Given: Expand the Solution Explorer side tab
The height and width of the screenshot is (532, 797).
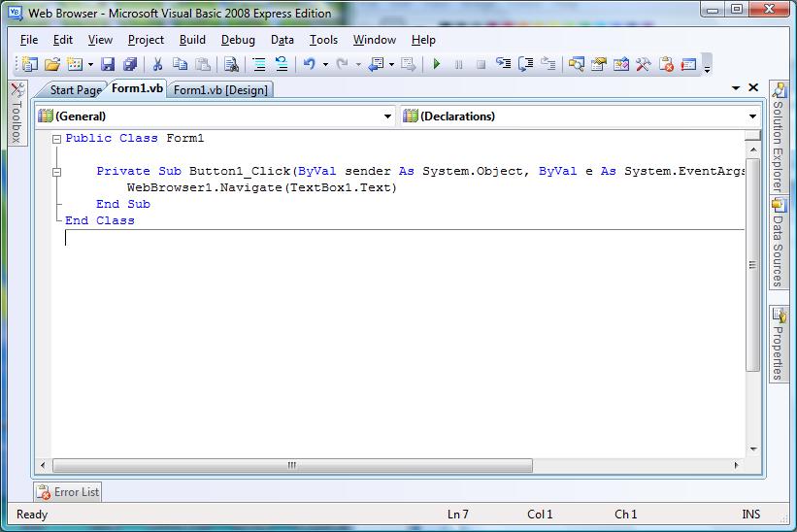Looking at the screenshot, I should (x=779, y=137).
